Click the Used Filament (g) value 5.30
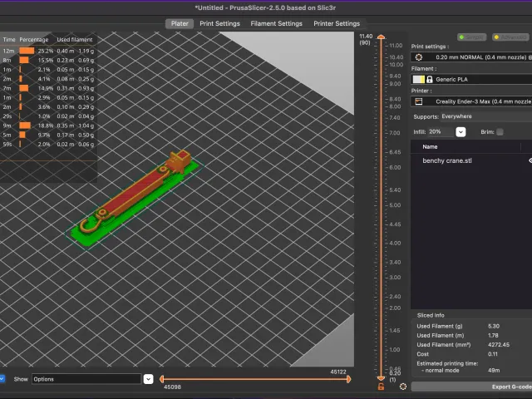This screenshot has width=532, height=399. [494, 326]
